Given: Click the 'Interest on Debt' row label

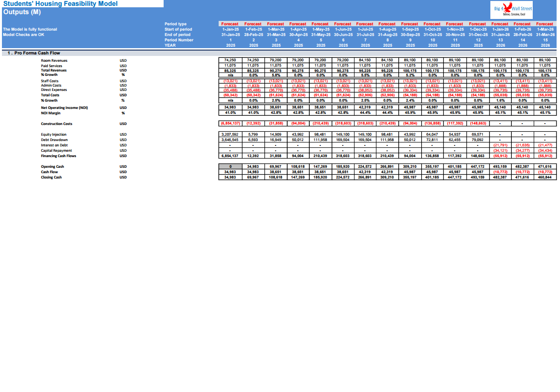Looking at the screenshot, I should 54,145.
